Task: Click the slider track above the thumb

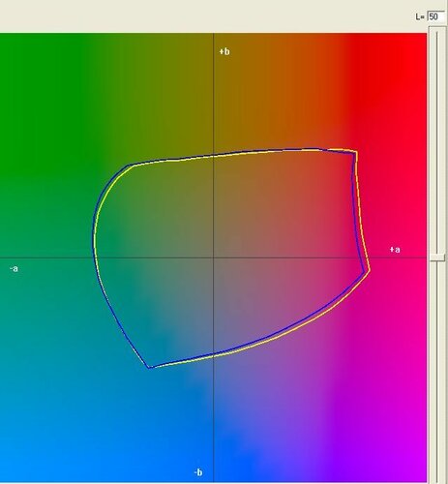Action: [437, 142]
